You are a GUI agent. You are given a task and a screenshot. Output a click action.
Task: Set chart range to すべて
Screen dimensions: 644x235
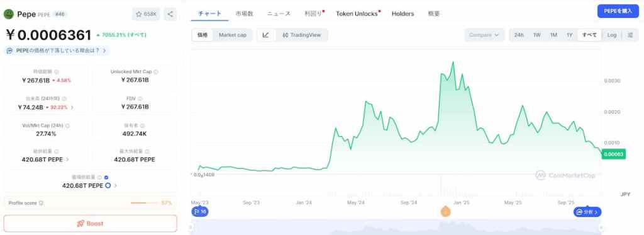click(589, 35)
